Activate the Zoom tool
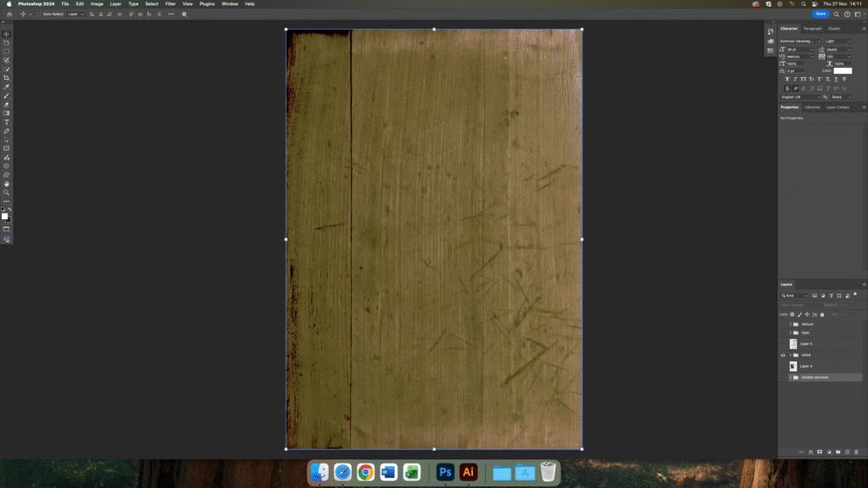 point(7,192)
